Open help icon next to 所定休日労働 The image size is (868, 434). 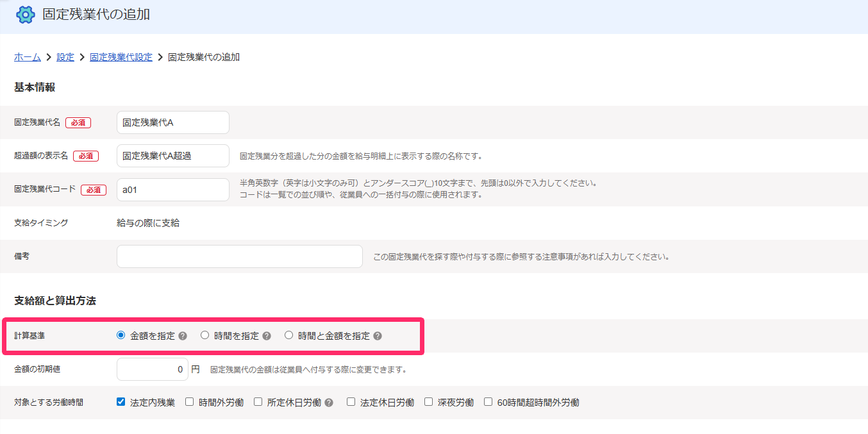coord(329,403)
